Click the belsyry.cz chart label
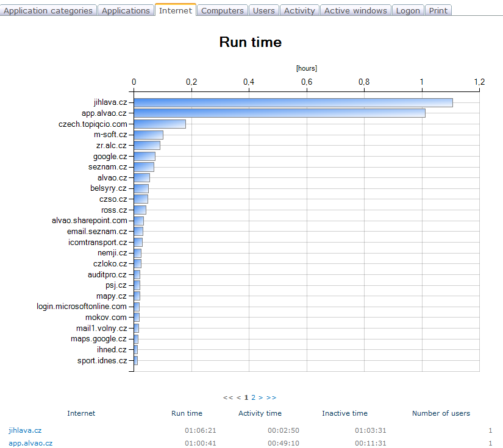 109,188
